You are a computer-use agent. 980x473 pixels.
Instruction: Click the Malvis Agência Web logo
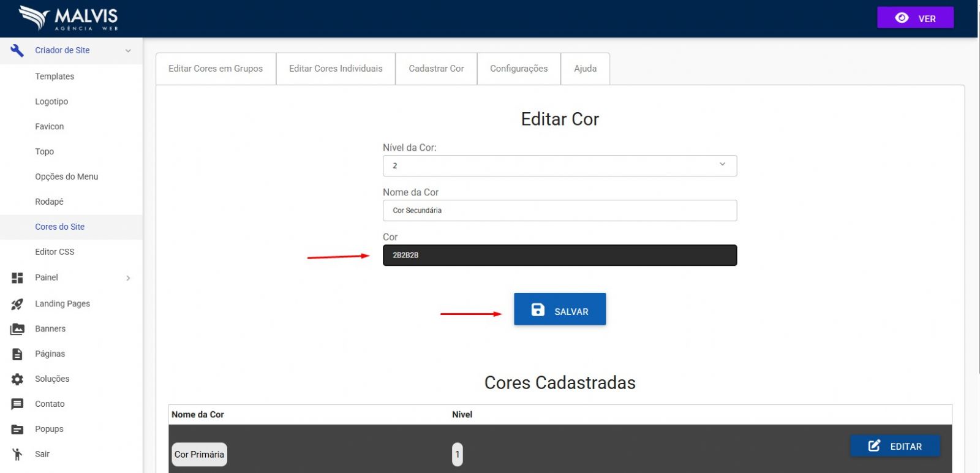pyautogui.click(x=68, y=18)
